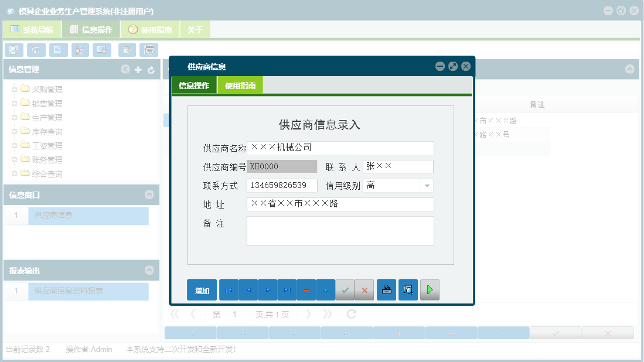
Task: Click the refresh icon in 信息管理 header
Action: [x=151, y=70]
